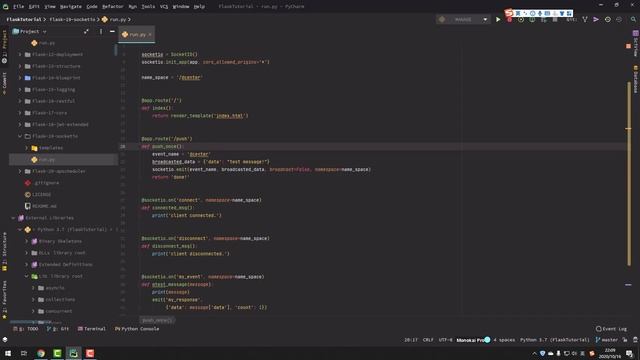640x360 pixels.
Task: Update project via VCS branch icon
Action: click(x=585, y=19)
